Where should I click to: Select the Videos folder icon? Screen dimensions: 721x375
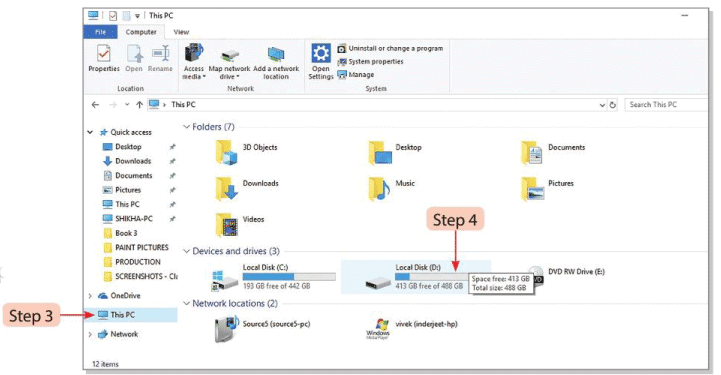[226, 225]
